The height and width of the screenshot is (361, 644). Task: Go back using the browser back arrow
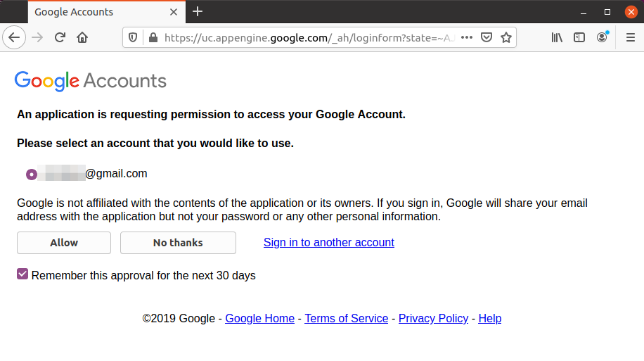click(14, 37)
